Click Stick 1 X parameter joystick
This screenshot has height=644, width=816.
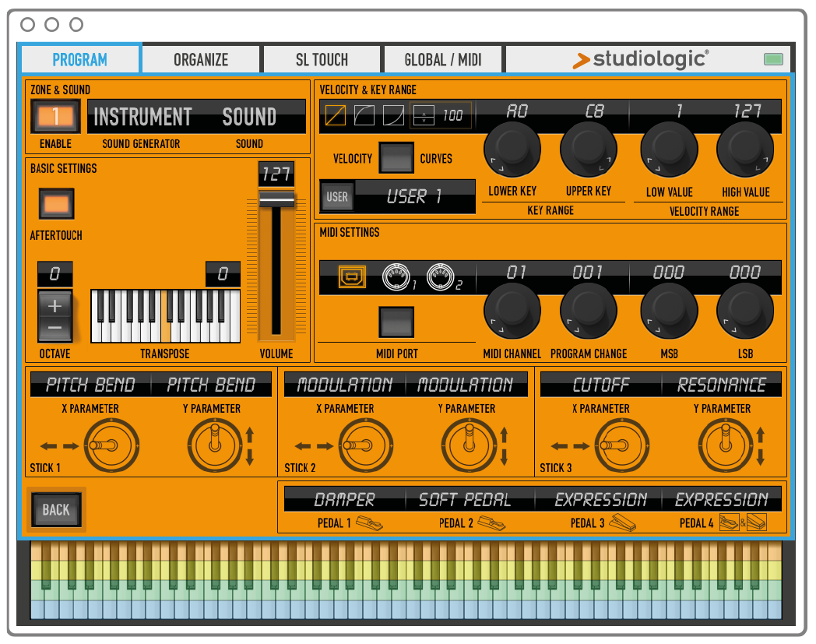111,445
